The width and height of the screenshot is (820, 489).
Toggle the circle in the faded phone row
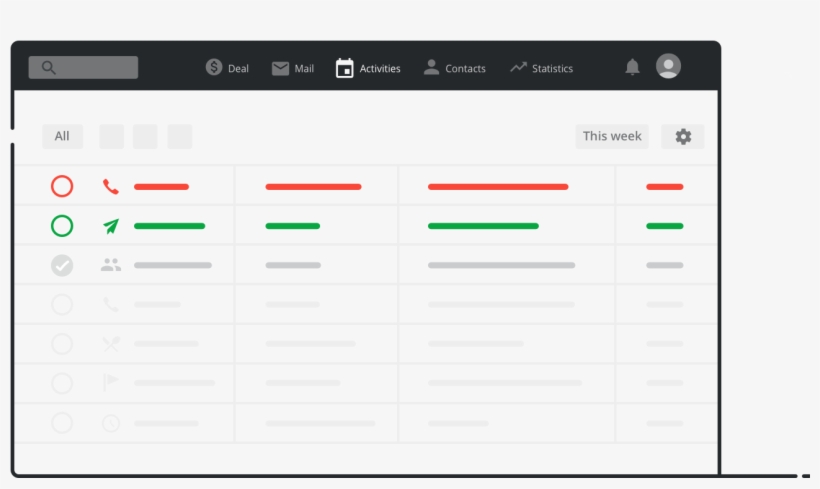[62, 304]
